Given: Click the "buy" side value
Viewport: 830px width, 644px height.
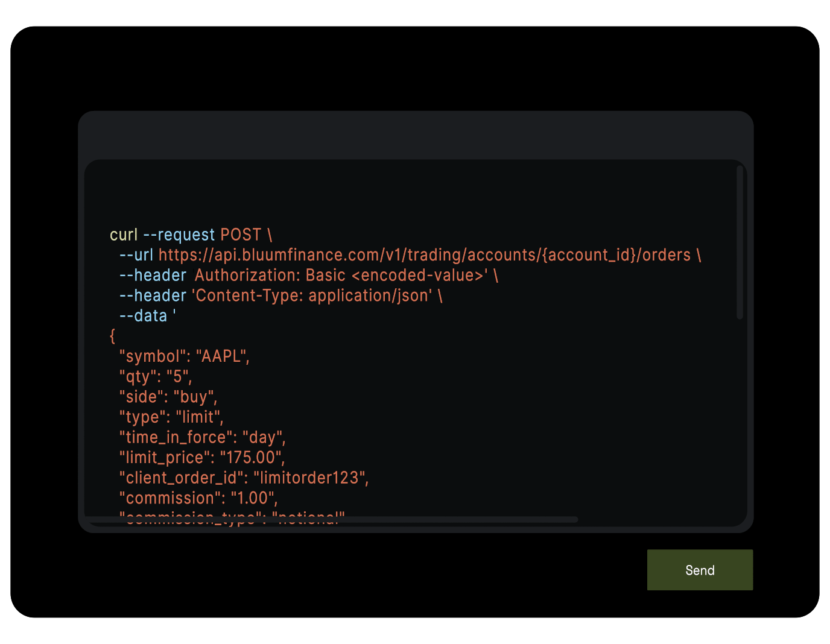Looking at the screenshot, I should coord(194,397).
